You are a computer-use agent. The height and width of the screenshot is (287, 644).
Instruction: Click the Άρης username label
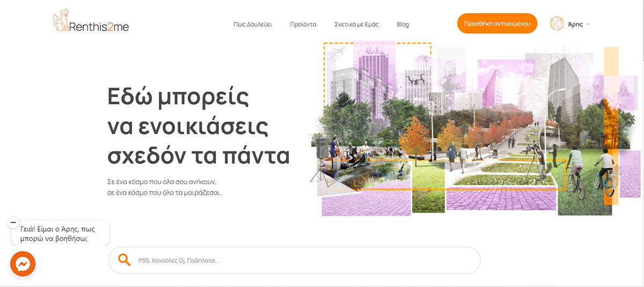click(x=575, y=24)
